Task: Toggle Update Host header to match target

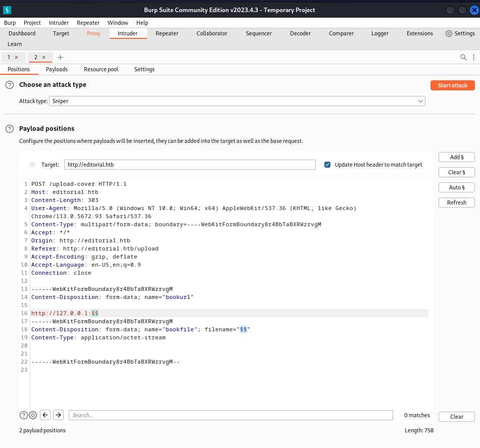Action: pos(327,165)
